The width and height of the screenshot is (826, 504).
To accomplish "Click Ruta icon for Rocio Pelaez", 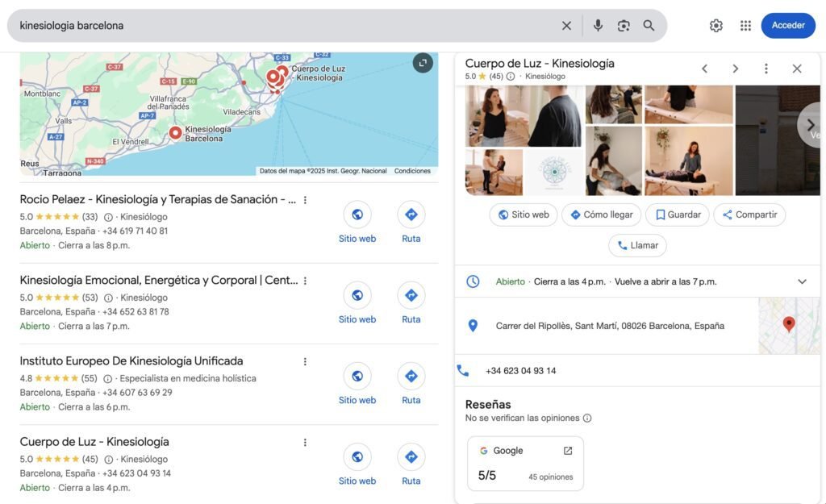I will coord(411,215).
